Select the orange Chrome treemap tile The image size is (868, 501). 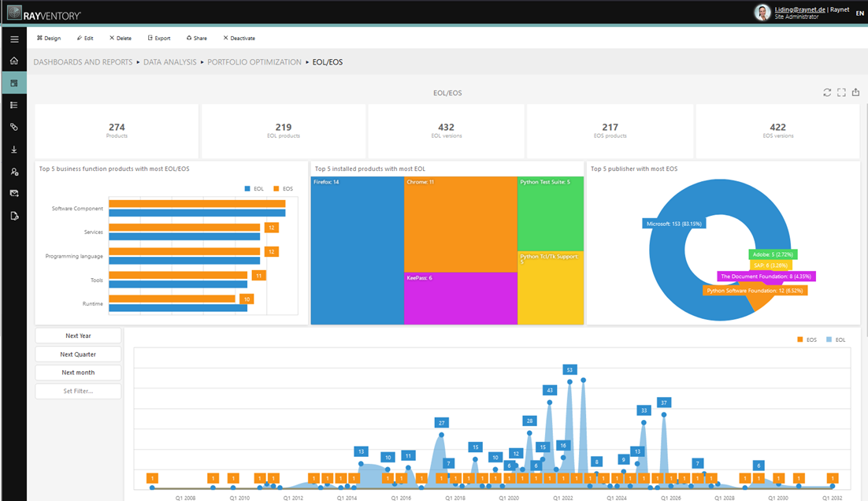point(460,225)
